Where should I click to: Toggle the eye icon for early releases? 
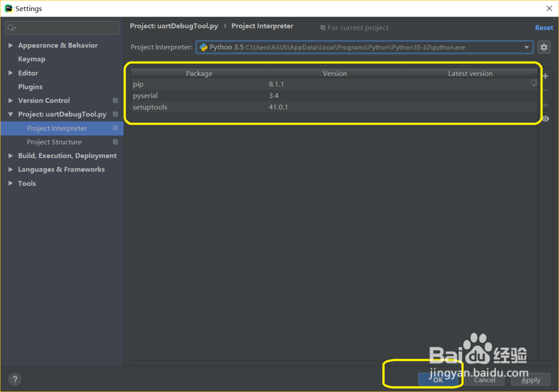pyautogui.click(x=546, y=119)
